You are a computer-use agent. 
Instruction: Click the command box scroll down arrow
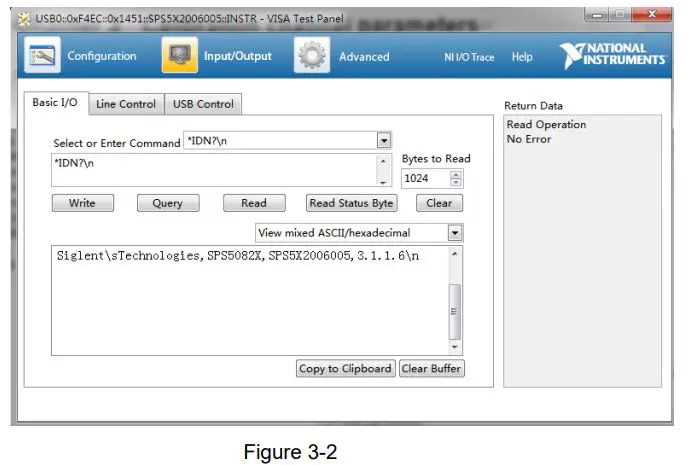click(383, 182)
